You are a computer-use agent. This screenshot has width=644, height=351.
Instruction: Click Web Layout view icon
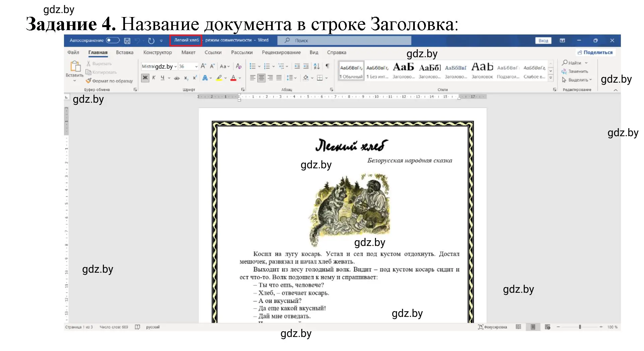click(x=548, y=327)
